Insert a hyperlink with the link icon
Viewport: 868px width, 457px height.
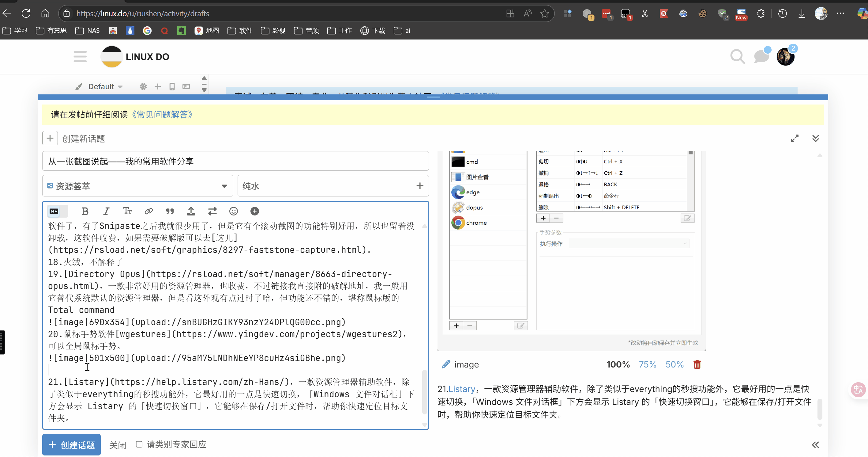tap(148, 211)
